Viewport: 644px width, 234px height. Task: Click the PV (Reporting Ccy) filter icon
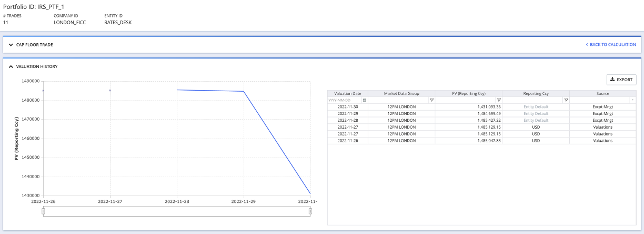499,100
